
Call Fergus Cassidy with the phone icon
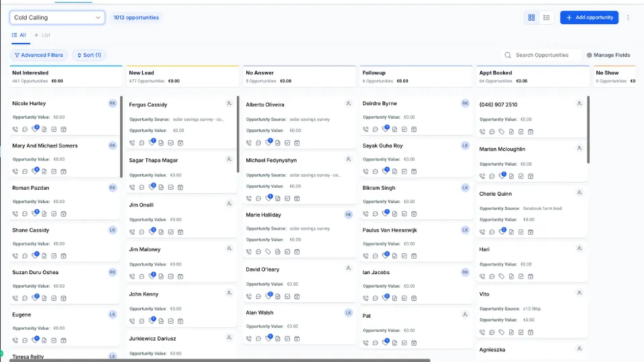point(132,143)
